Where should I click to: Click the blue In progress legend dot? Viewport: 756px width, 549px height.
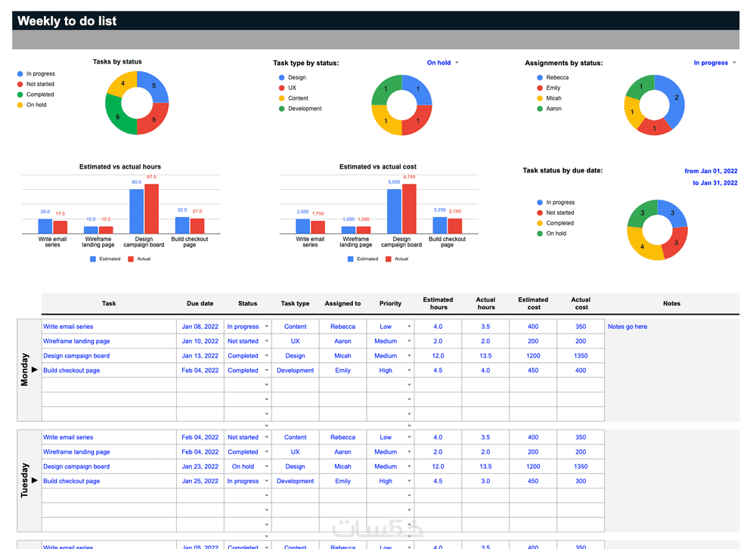tap(20, 74)
